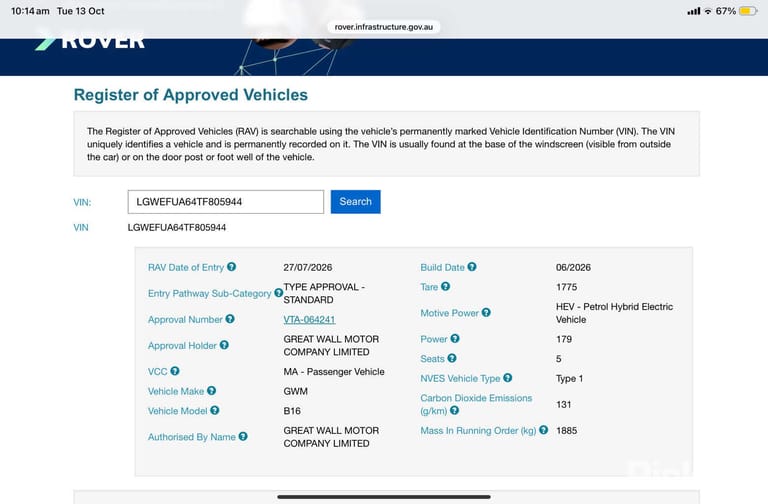
Task: Open help icon next to Build Date
Action: (x=472, y=267)
